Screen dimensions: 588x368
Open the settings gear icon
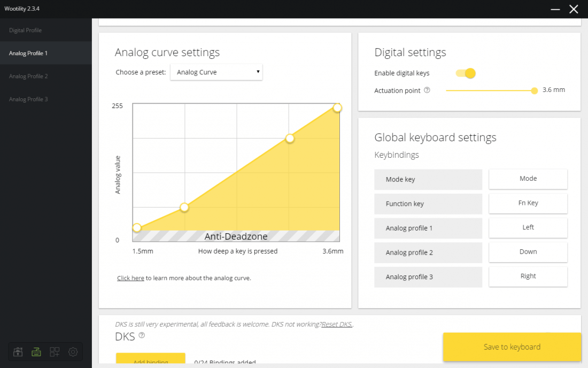click(73, 352)
